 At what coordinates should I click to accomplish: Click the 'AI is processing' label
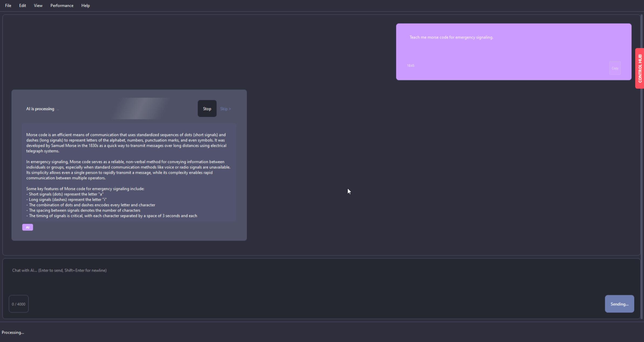pyautogui.click(x=40, y=109)
